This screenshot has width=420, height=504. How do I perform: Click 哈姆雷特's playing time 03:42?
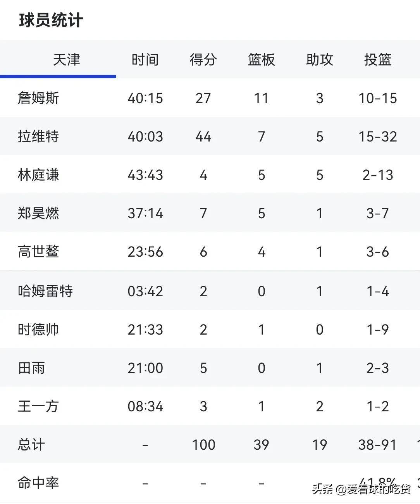pos(145,291)
